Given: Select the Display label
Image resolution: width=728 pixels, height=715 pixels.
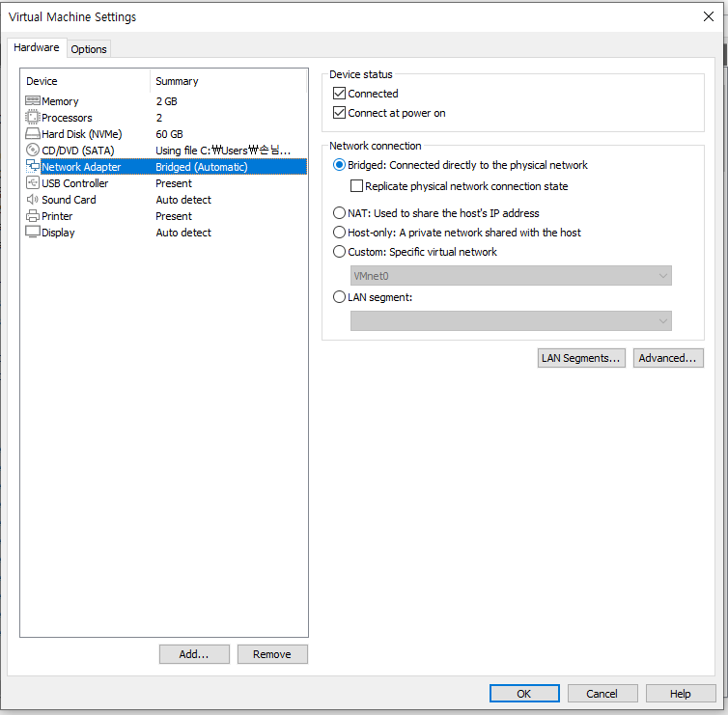Looking at the screenshot, I should 58,233.
